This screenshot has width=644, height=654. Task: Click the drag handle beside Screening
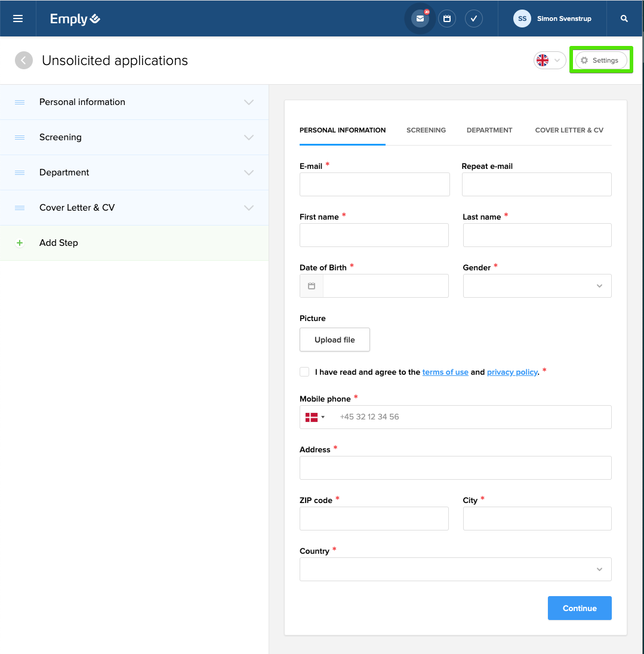20,137
